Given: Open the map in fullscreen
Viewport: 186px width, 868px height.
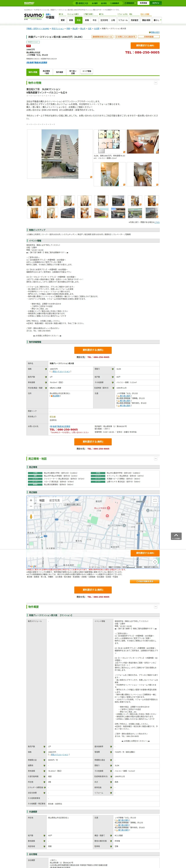Looking at the screenshot, I should tap(155, 500).
